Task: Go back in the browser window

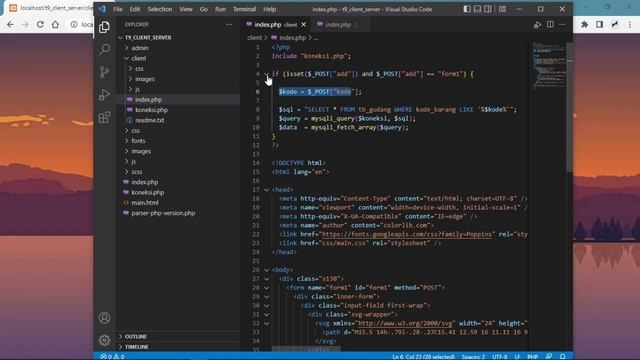Action: [10, 24]
